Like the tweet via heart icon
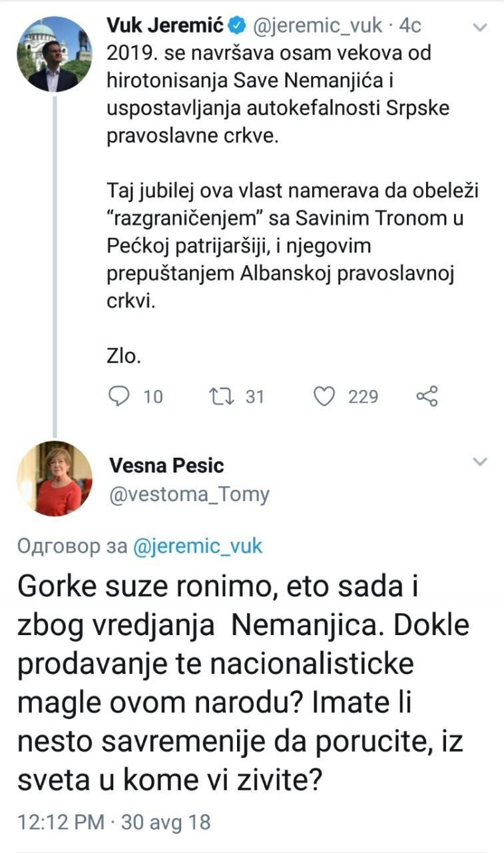The image size is (504, 853). click(x=324, y=397)
